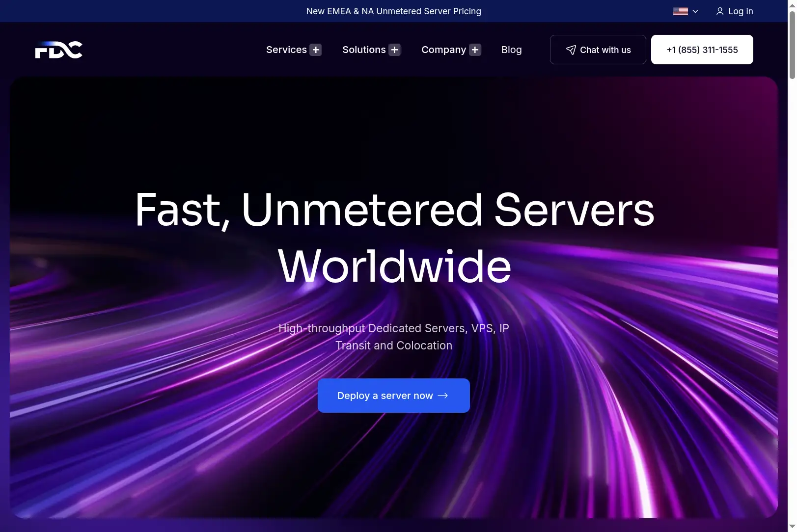Click the Fast, Unmetered Servers Worldwide heading
797x532 pixels.
(394, 238)
